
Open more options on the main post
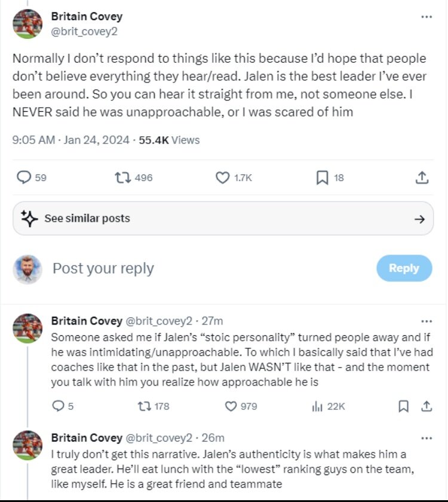click(x=426, y=17)
